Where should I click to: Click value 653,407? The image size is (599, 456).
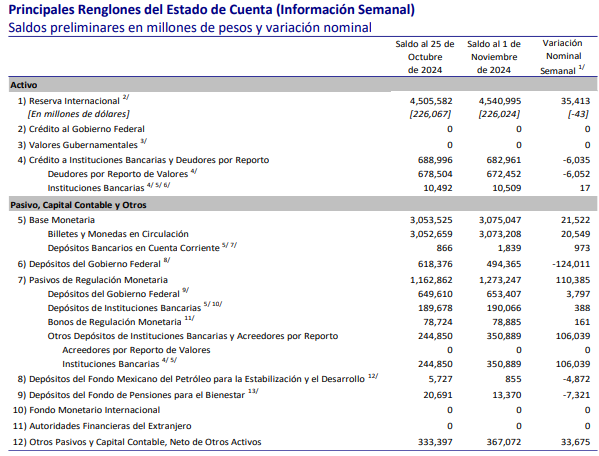pyautogui.click(x=503, y=294)
